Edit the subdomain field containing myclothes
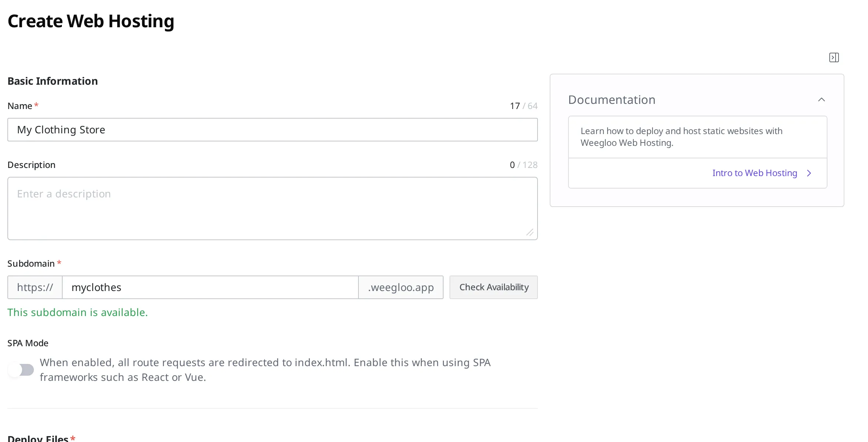The image size is (868, 442). tap(210, 287)
